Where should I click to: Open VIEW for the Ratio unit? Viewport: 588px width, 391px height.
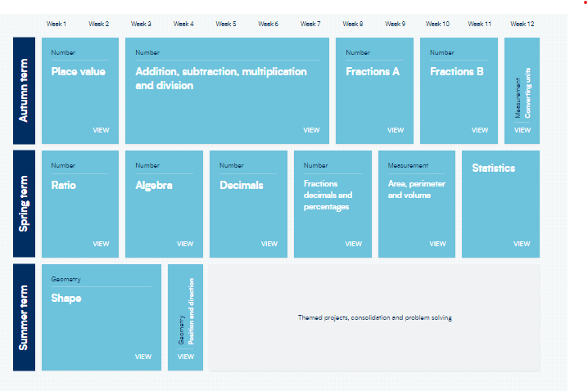coord(101,244)
